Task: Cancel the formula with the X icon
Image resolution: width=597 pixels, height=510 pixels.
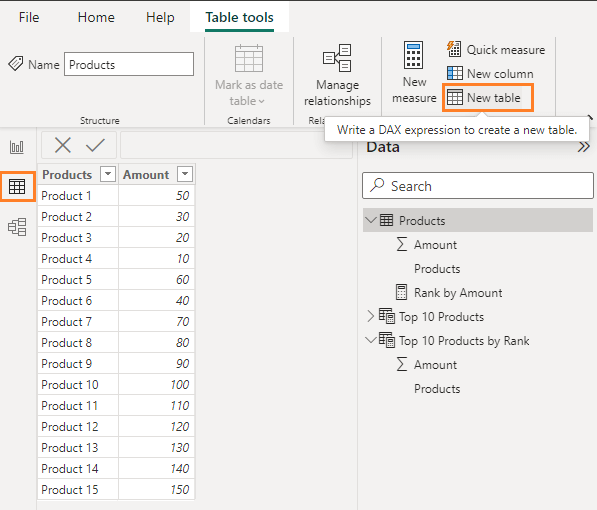Action: point(63,145)
